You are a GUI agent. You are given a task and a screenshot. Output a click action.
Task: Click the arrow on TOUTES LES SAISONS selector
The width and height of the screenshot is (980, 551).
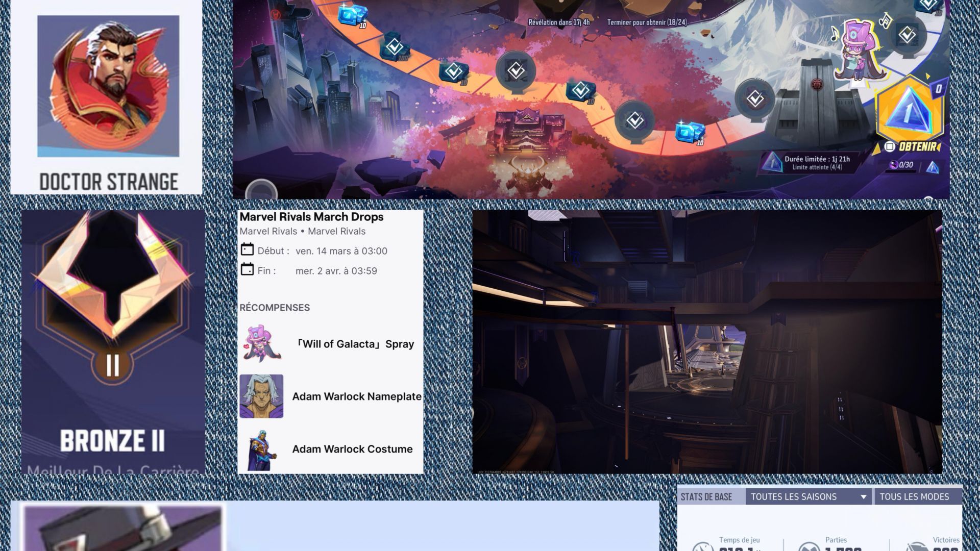tap(864, 497)
